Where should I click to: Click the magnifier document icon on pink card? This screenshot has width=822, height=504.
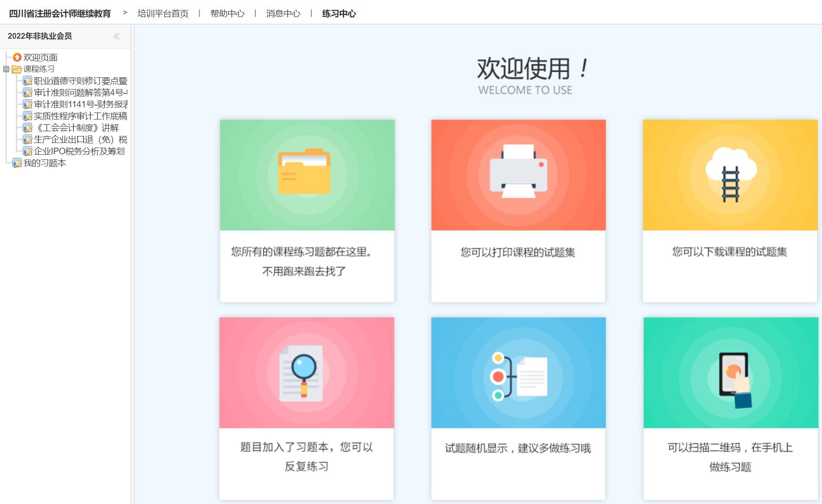302,373
